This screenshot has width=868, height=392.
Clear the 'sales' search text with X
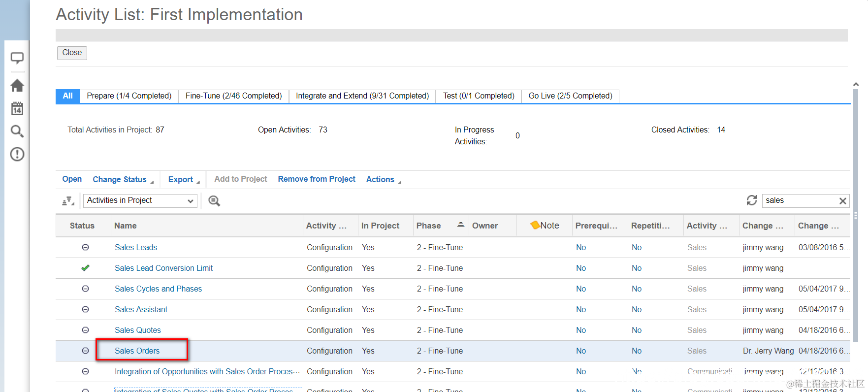click(x=842, y=201)
